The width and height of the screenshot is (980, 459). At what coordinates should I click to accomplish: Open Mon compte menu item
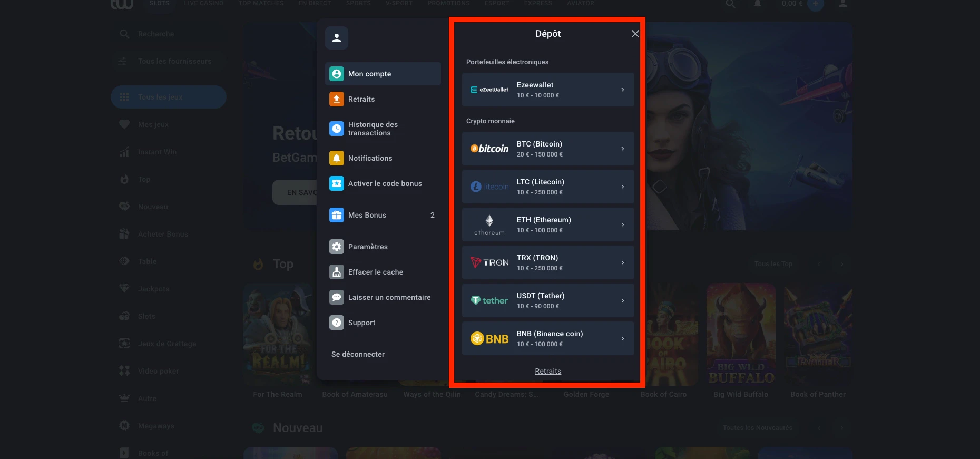383,74
